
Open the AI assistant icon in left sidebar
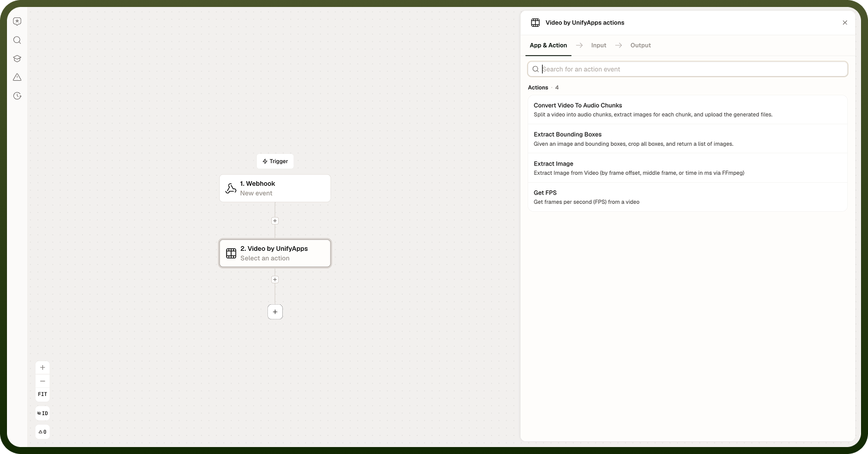point(17,21)
